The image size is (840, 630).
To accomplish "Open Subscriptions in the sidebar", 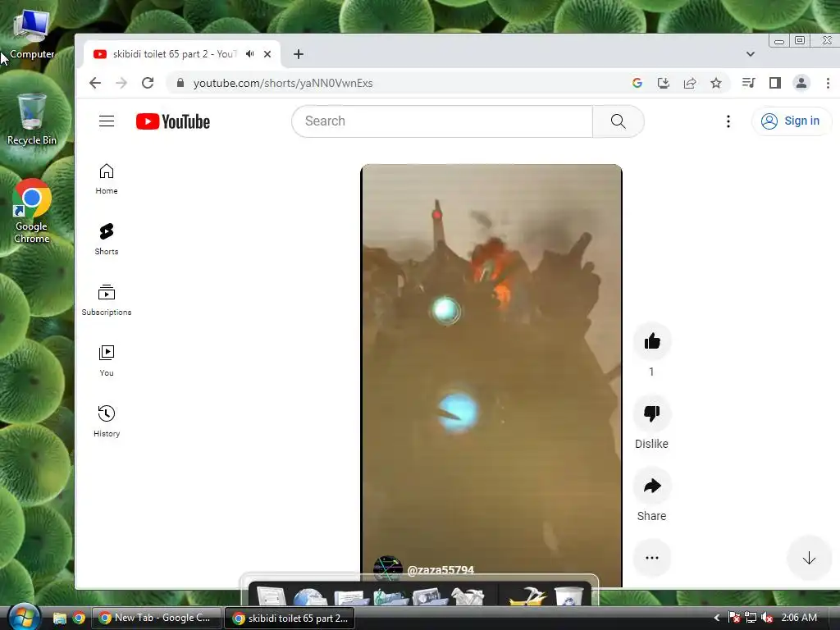I will (x=107, y=300).
